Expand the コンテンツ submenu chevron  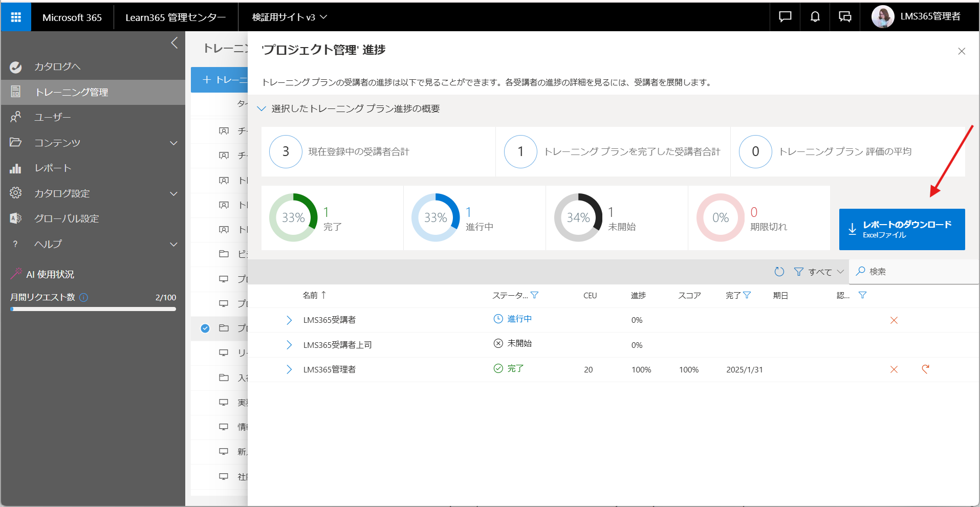coord(174,143)
